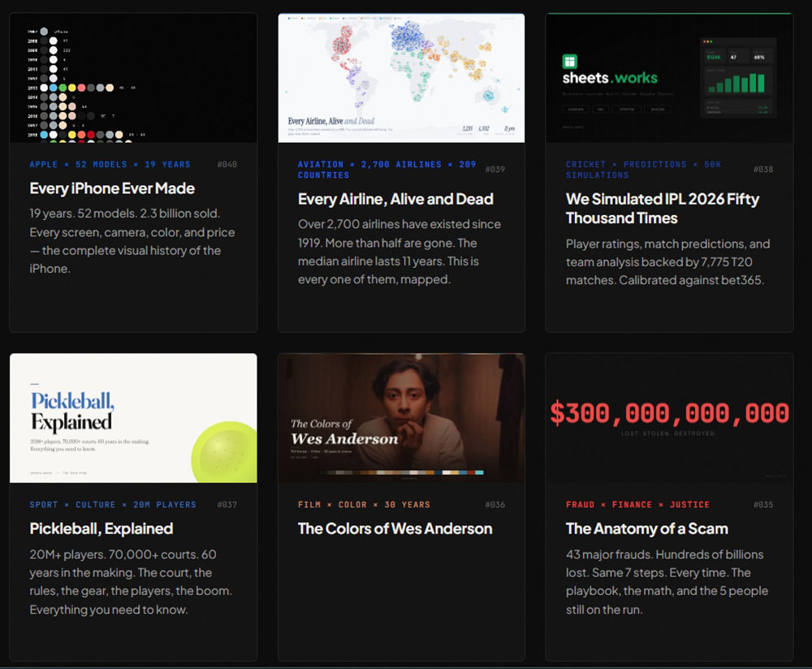Click the "Pickleball, Explained" card heading
Viewport: 812px width, 669px height.
(x=101, y=529)
